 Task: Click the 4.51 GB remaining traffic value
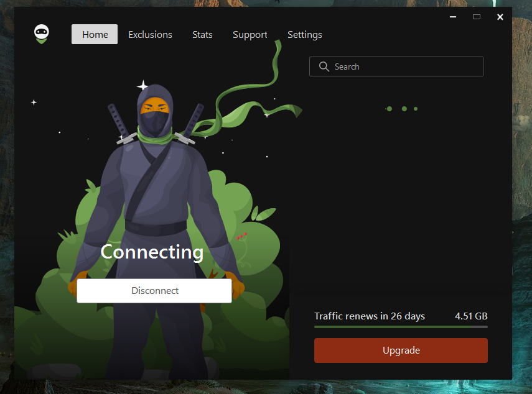(x=471, y=316)
